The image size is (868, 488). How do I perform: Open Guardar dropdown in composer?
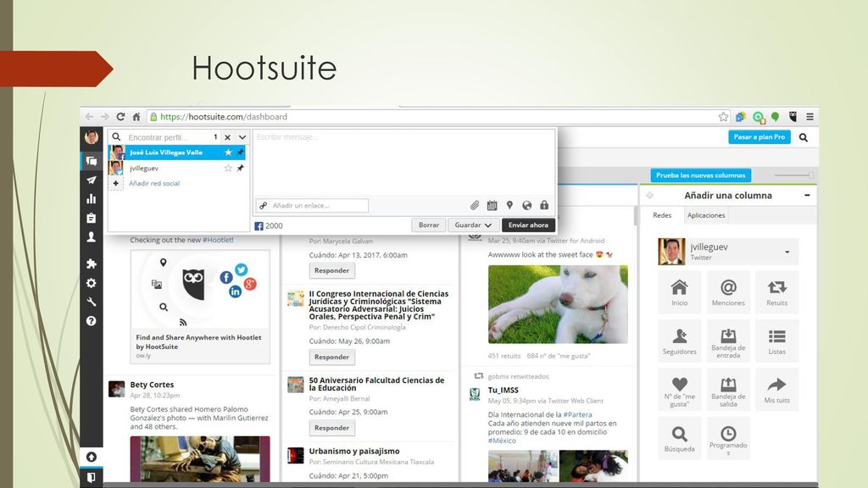coord(473,225)
